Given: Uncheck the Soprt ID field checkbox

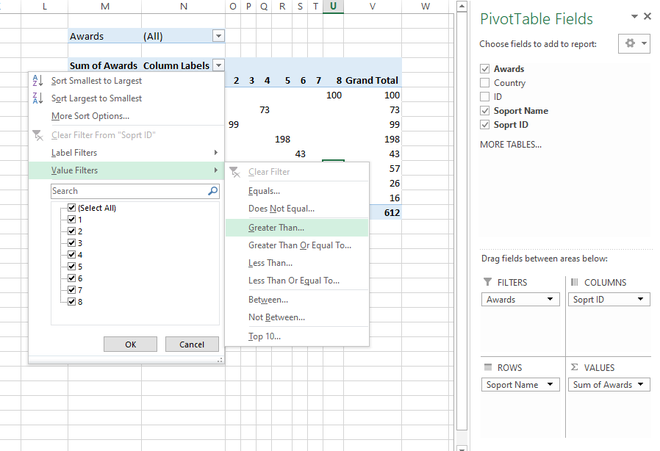Looking at the screenshot, I should click(x=485, y=125).
